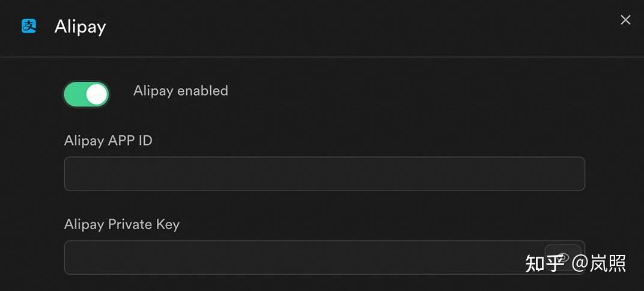Click the @岚照 watermark username

tap(599, 263)
